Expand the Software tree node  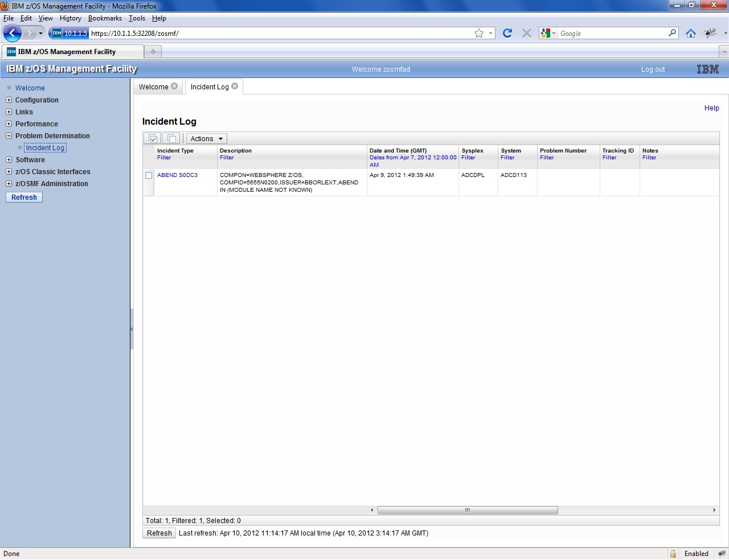pyautogui.click(x=9, y=160)
